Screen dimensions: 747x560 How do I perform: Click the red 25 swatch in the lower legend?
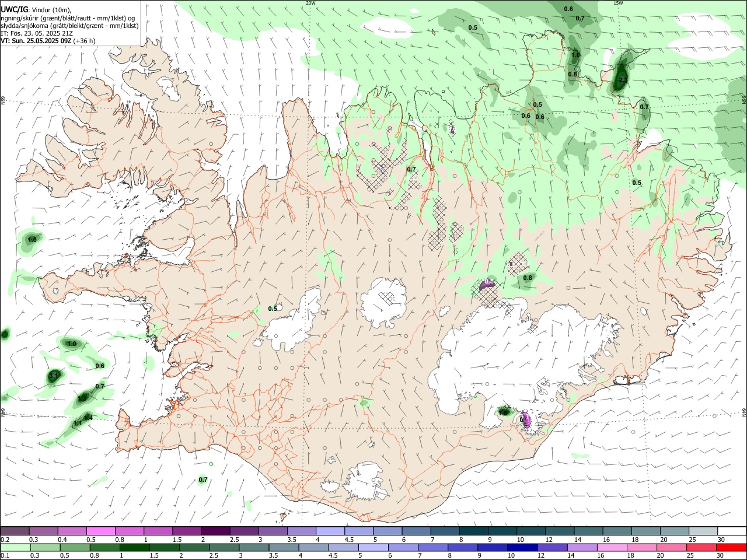pyautogui.click(x=701, y=547)
